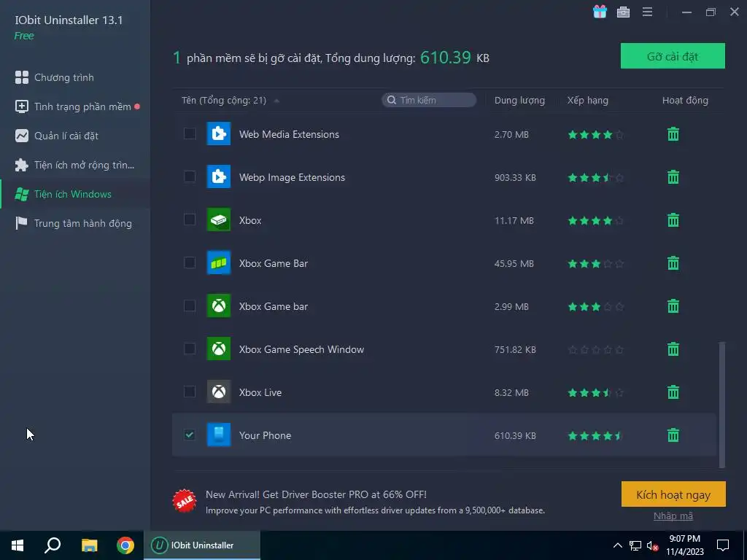Screen dimensions: 747x560
Task: Click the red SALE badge
Action: point(185,501)
